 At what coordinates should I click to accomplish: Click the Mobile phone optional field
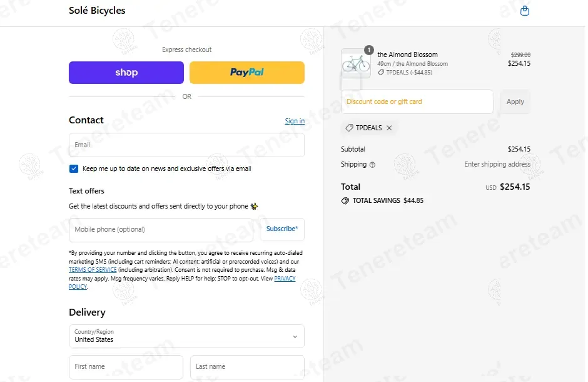[x=161, y=230]
